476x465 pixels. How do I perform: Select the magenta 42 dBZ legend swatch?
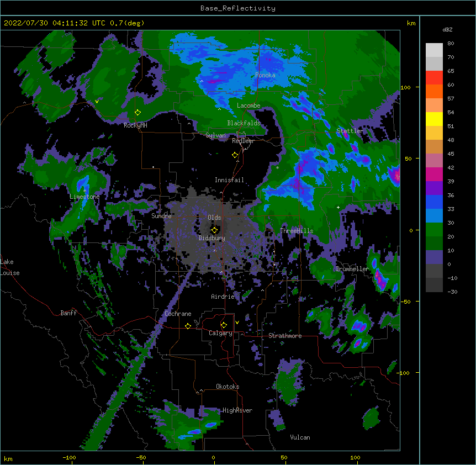pyautogui.click(x=434, y=174)
